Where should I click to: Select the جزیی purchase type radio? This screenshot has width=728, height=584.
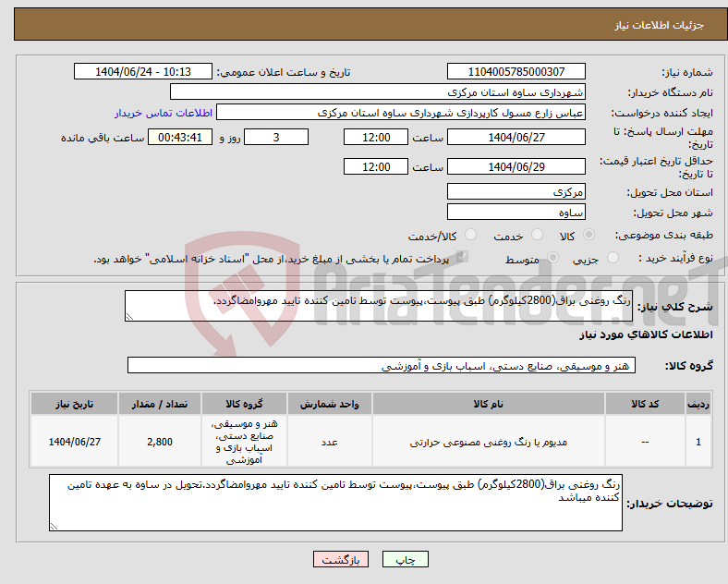coord(613,257)
